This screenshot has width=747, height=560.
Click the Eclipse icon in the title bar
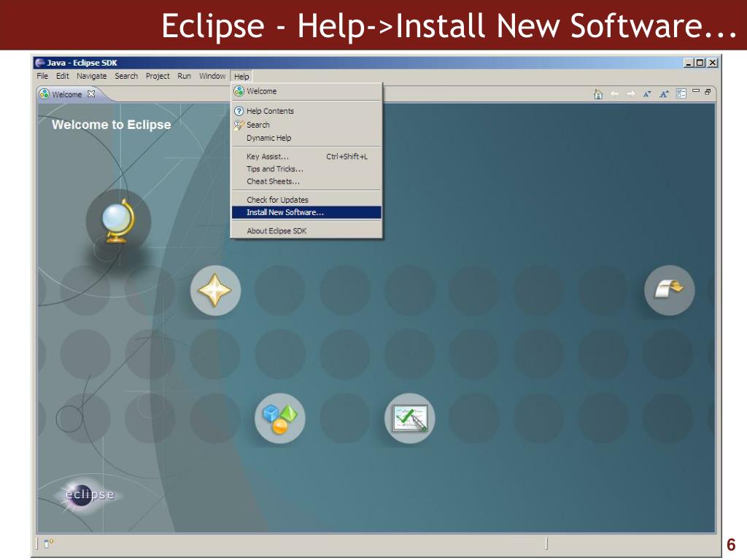[x=40, y=63]
